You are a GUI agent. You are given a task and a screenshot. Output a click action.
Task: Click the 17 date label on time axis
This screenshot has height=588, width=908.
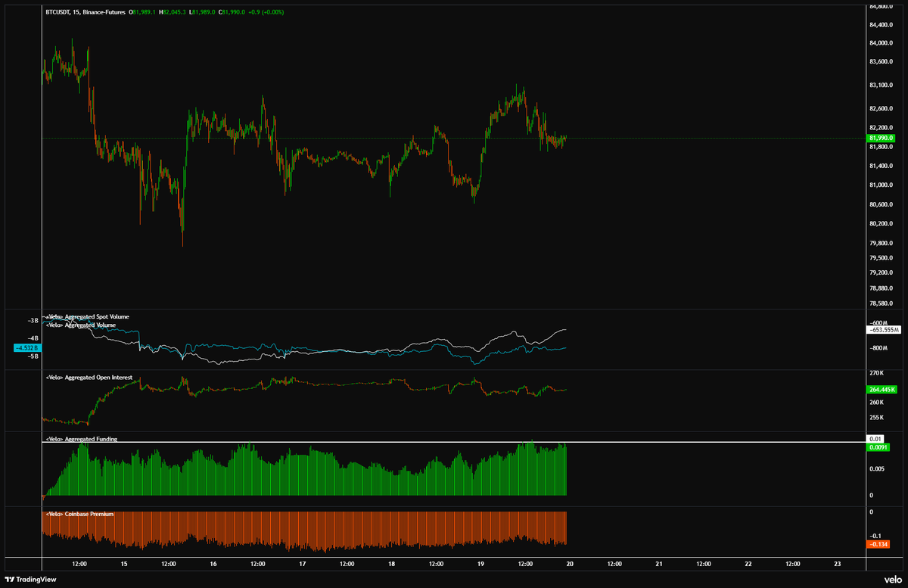pos(303,565)
